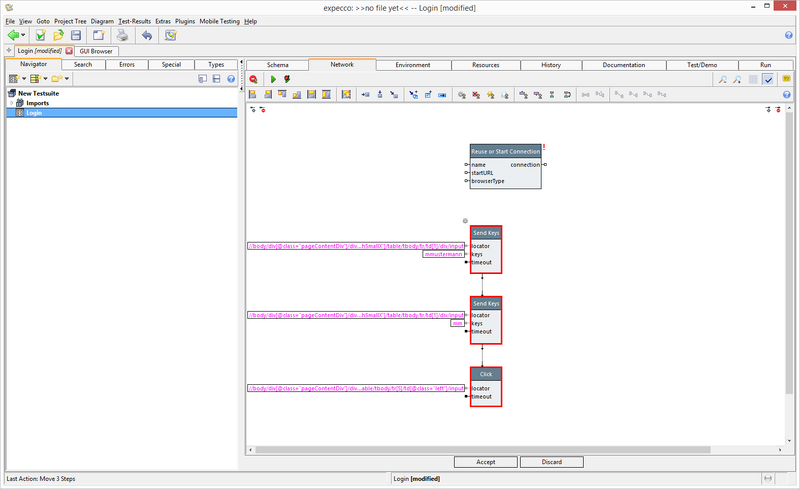Click the green Run play icon
800x489 pixels.
(x=273, y=79)
